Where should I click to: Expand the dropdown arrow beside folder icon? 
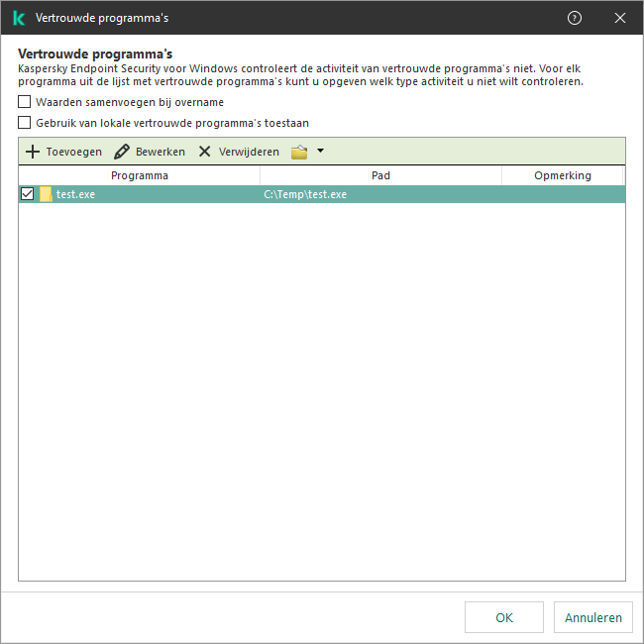point(320,151)
